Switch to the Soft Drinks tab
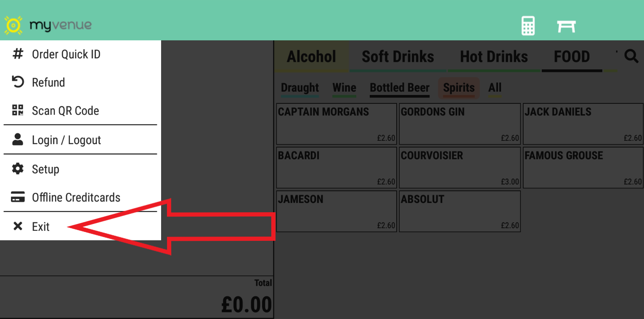644x319 pixels. [398, 57]
